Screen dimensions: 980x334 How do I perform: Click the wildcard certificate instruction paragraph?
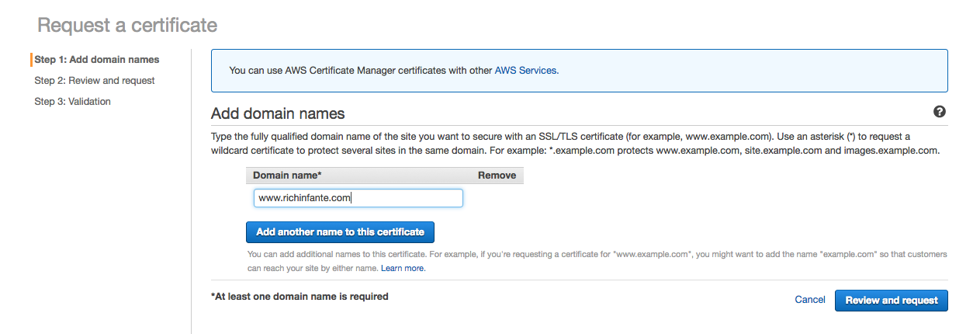pyautogui.click(x=575, y=144)
